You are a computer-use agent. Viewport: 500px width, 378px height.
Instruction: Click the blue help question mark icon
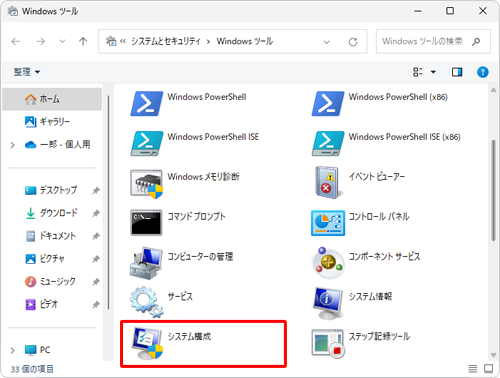click(x=483, y=72)
